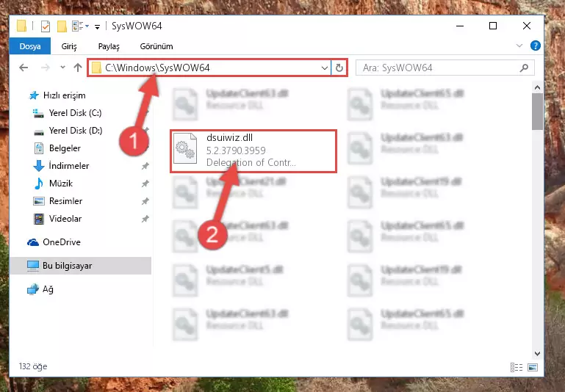Image resolution: width=565 pixels, height=392 pixels.
Task: Click the scrollbar up arrow
Action: (x=537, y=87)
